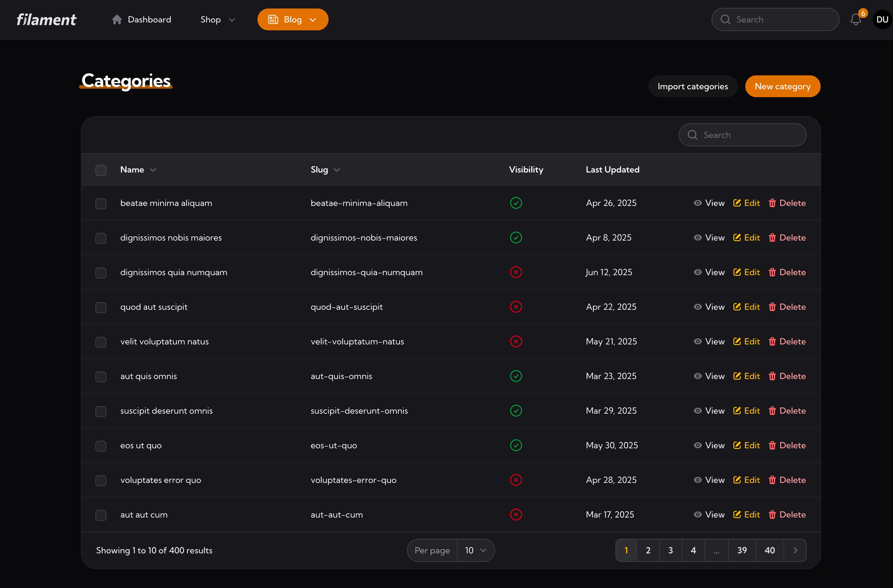893x588 pixels.
Task: Click the red visibility X for velit voluptatum natus
Action: coord(516,342)
